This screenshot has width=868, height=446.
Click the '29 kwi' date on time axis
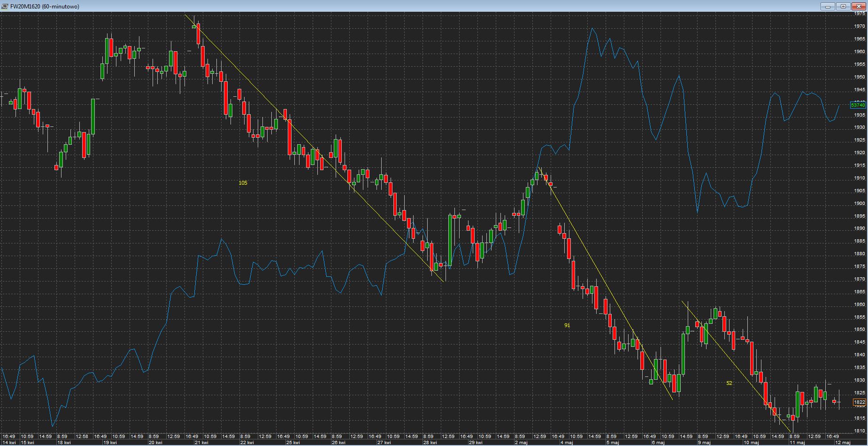tap(476, 442)
